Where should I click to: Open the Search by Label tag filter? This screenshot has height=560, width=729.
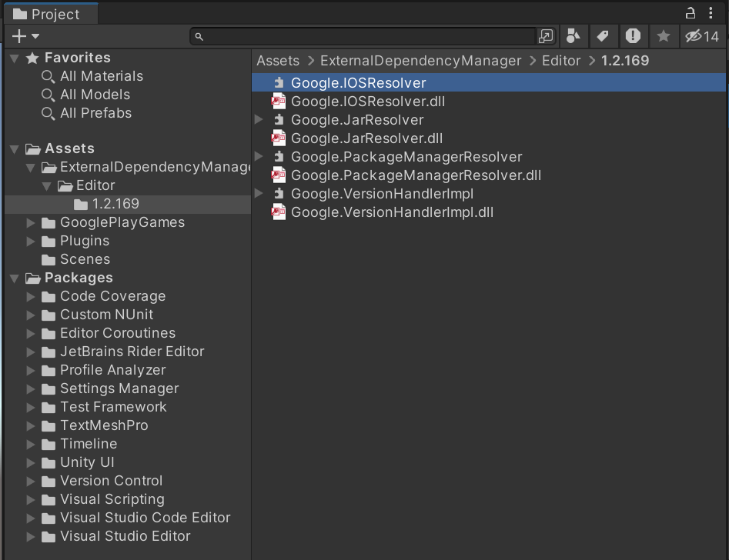(x=603, y=36)
